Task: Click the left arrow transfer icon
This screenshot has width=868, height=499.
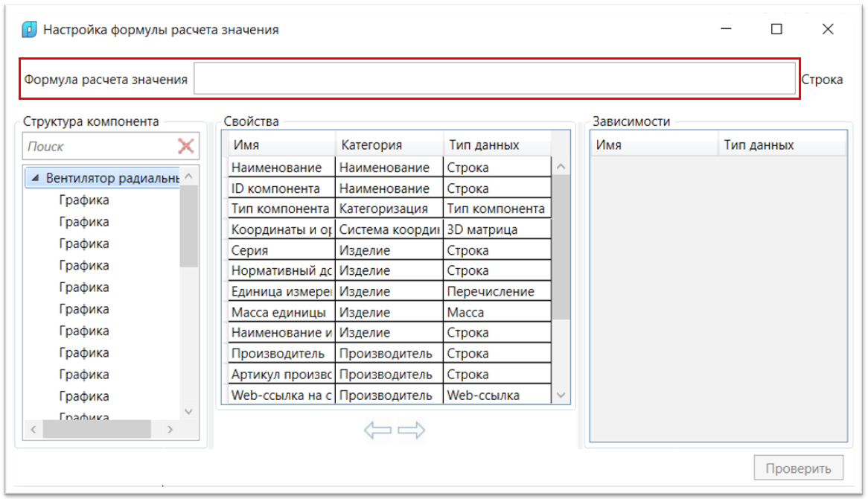Action: point(377,430)
